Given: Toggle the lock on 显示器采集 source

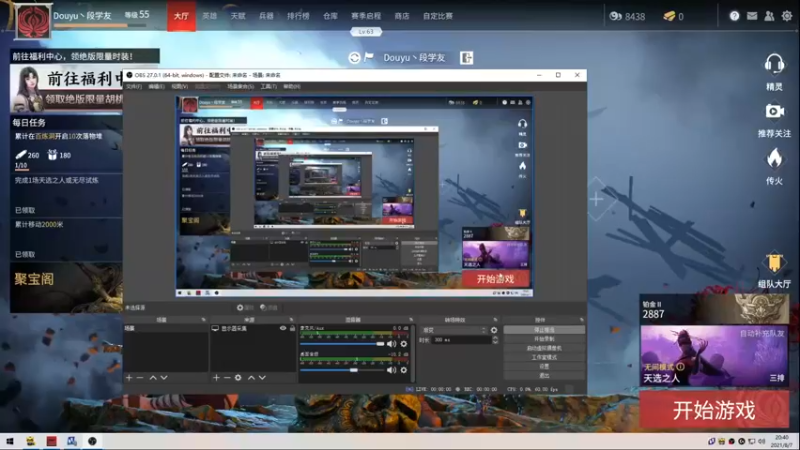Looking at the screenshot, I should [292, 328].
